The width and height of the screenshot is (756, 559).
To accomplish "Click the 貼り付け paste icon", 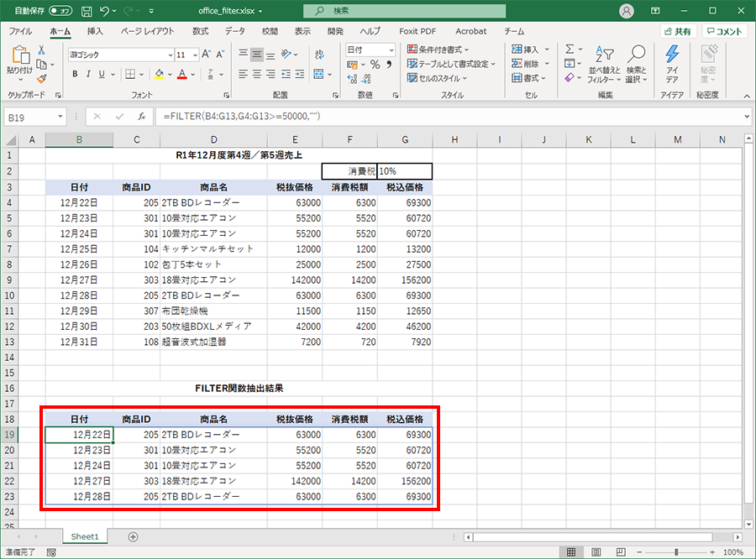I will click(x=20, y=55).
